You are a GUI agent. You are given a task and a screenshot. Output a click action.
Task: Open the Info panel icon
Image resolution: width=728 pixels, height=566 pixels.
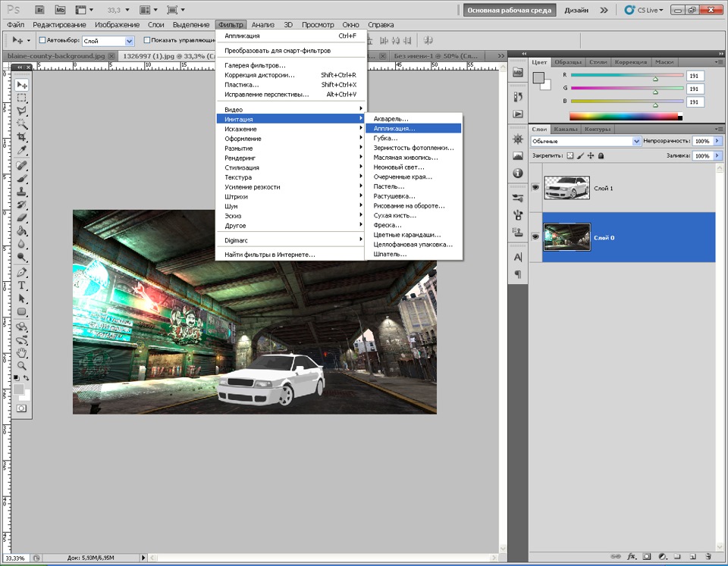tap(518, 173)
